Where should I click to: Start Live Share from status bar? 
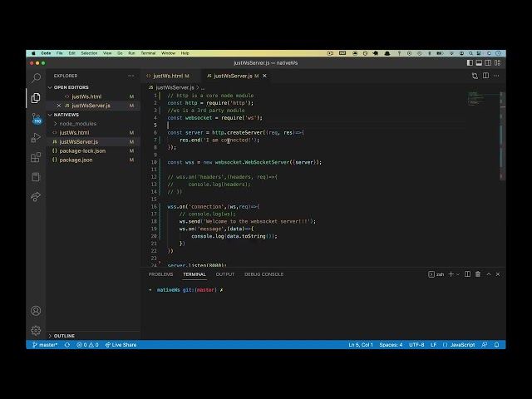click(x=121, y=345)
